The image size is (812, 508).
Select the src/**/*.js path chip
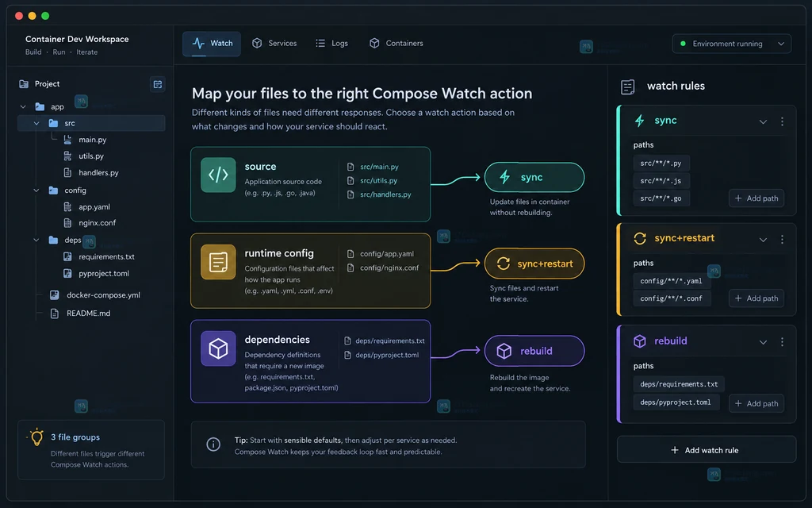[661, 181]
